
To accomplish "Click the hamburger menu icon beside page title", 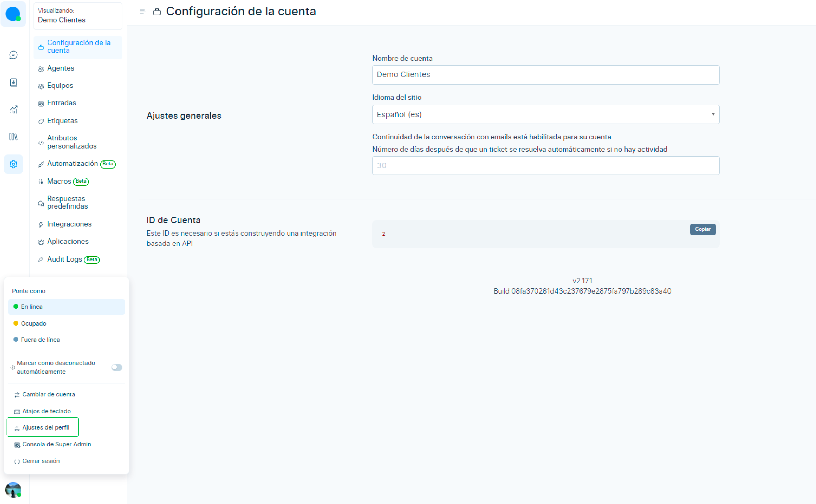I will tap(142, 12).
